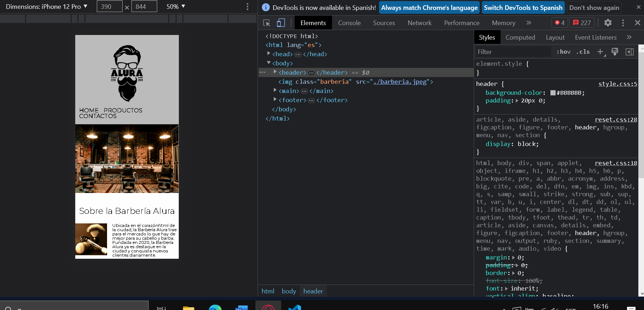
Task: Click the issues counter showing 227
Action: (582, 23)
